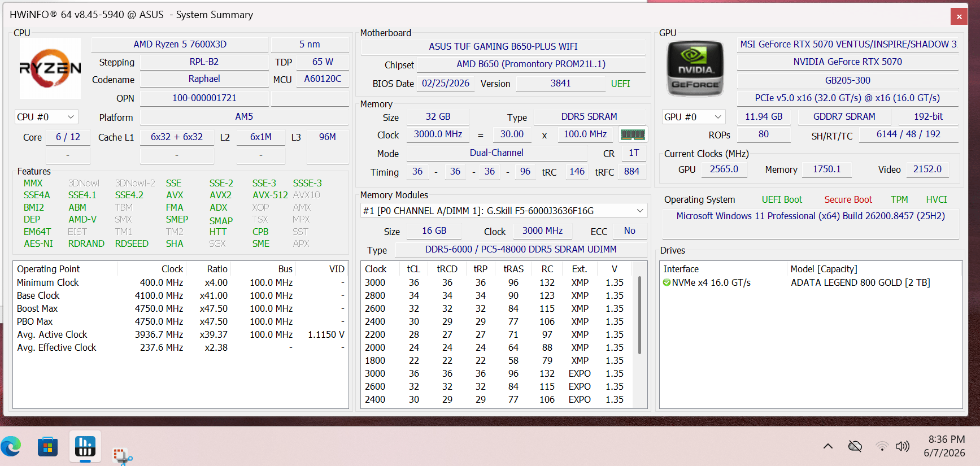Viewport: 980px width, 466px height.
Task: Click the HVCI status label
Action: (936, 199)
